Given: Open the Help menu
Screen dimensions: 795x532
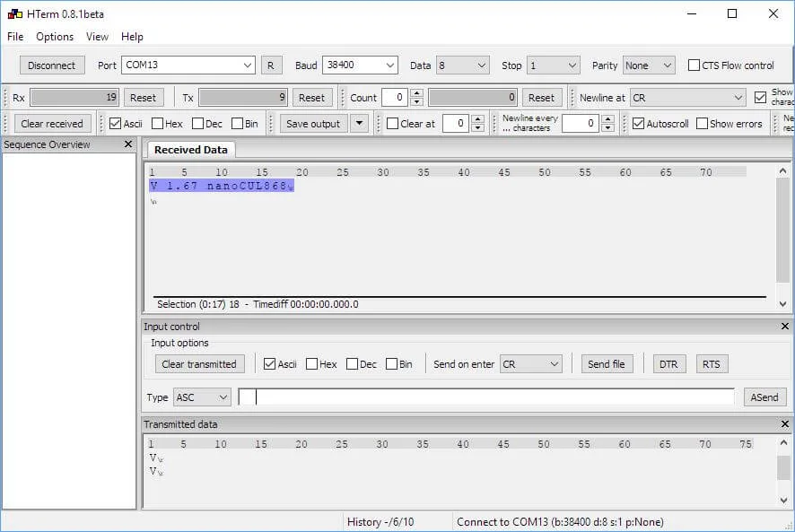Looking at the screenshot, I should click(132, 37).
